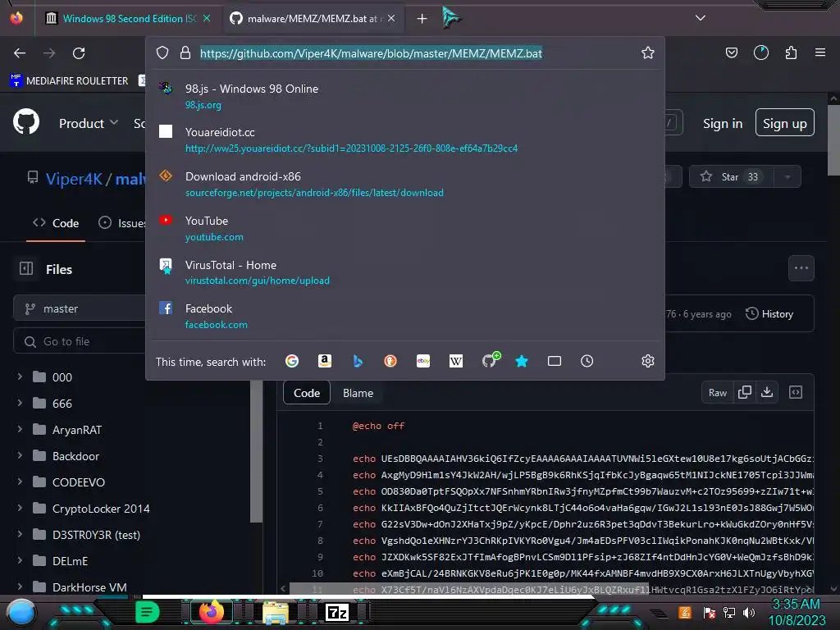Open the tracking protection shield icon

pyautogui.click(x=162, y=52)
